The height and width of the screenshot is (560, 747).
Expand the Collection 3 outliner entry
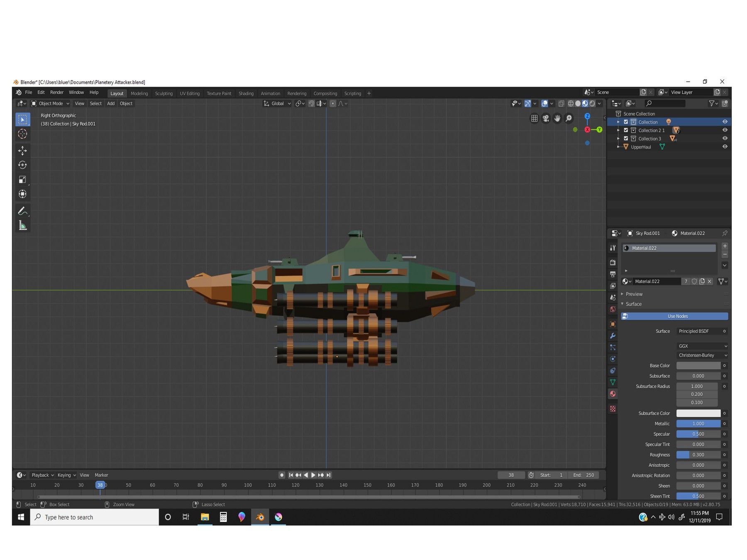619,139
